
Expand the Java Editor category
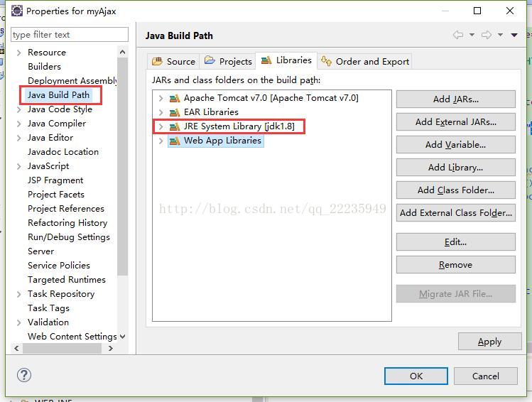coord(19,138)
